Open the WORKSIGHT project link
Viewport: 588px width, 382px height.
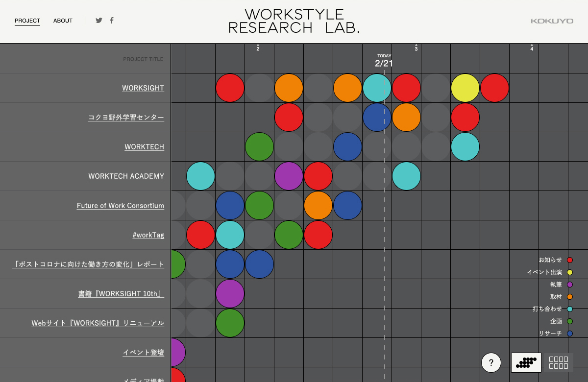[x=143, y=88]
